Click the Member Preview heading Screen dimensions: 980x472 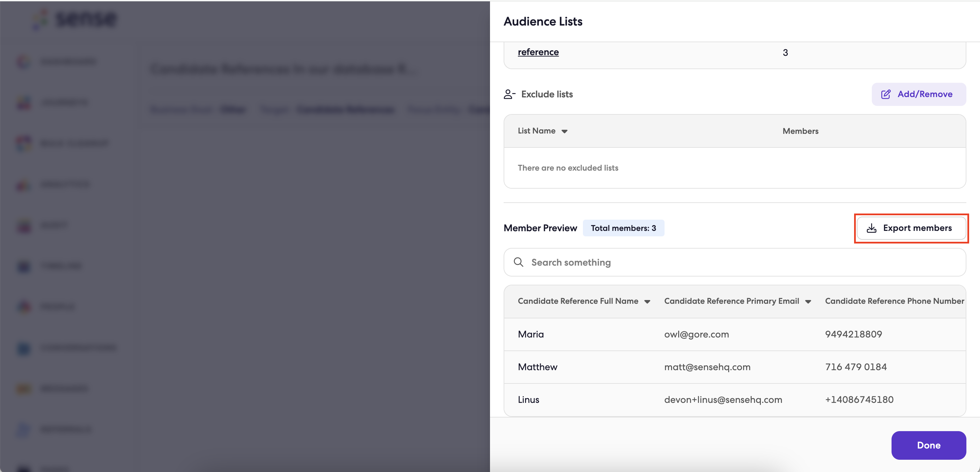(x=540, y=228)
